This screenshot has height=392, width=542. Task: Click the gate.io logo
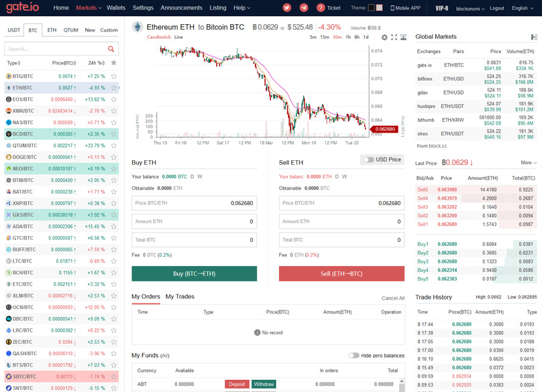tap(23, 7)
